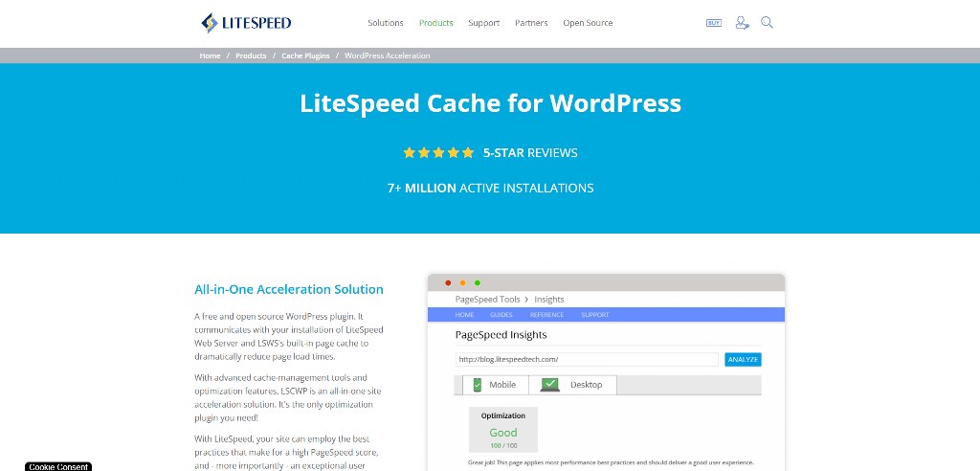Open the Solutions menu
The height and width of the screenshot is (471, 980).
coord(386,23)
